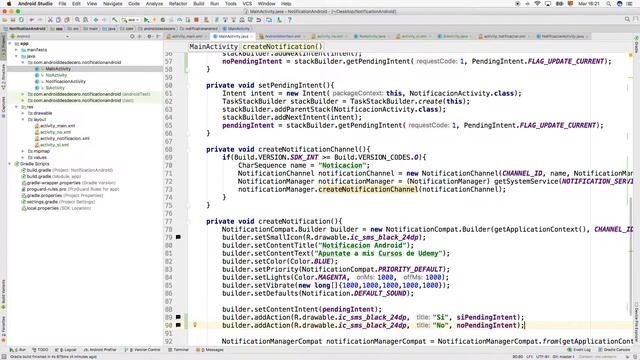Click the Cut scissors icon

(50, 20)
